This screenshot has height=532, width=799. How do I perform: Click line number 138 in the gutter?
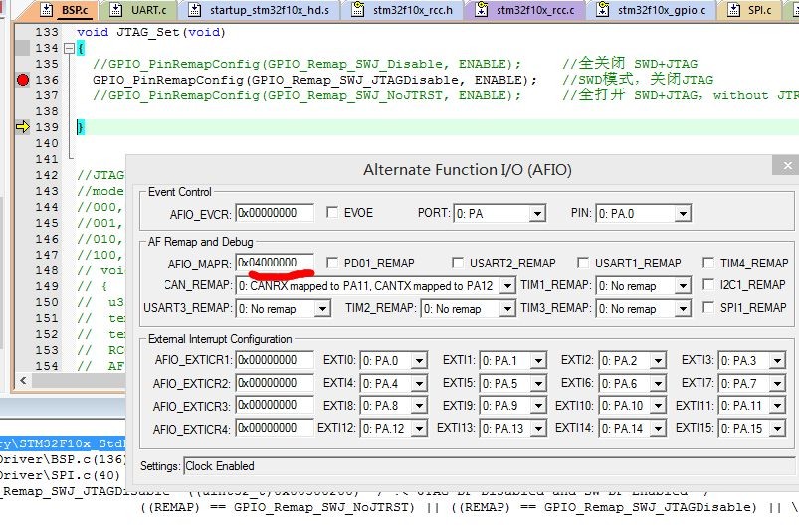(47, 111)
